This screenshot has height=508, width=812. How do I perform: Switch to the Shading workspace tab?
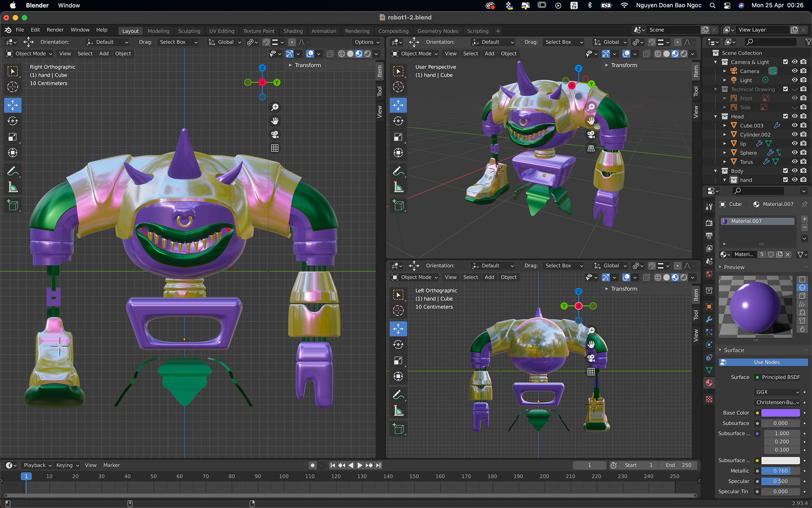pyautogui.click(x=293, y=31)
